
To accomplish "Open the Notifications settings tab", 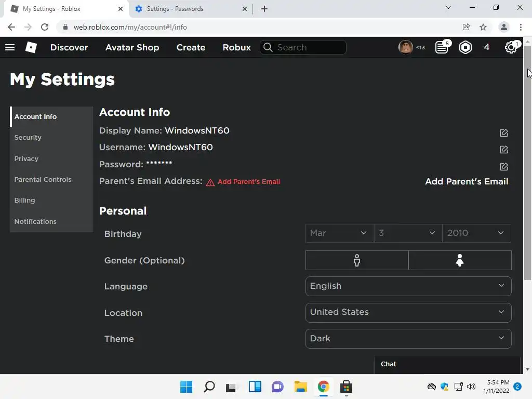I will 51,221.
